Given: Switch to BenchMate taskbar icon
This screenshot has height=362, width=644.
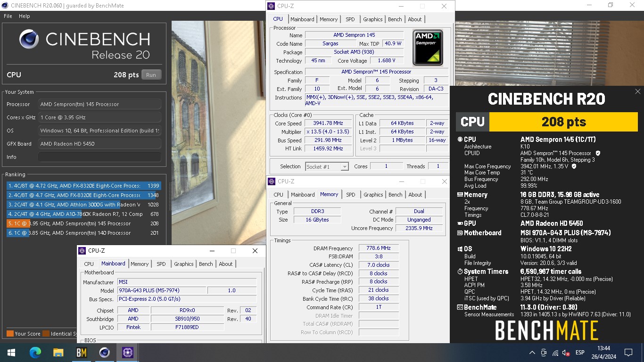Looking at the screenshot, I should point(81,352).
